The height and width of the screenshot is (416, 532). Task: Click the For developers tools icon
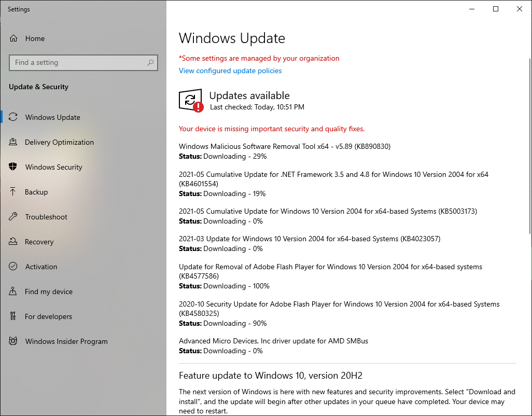13,316
